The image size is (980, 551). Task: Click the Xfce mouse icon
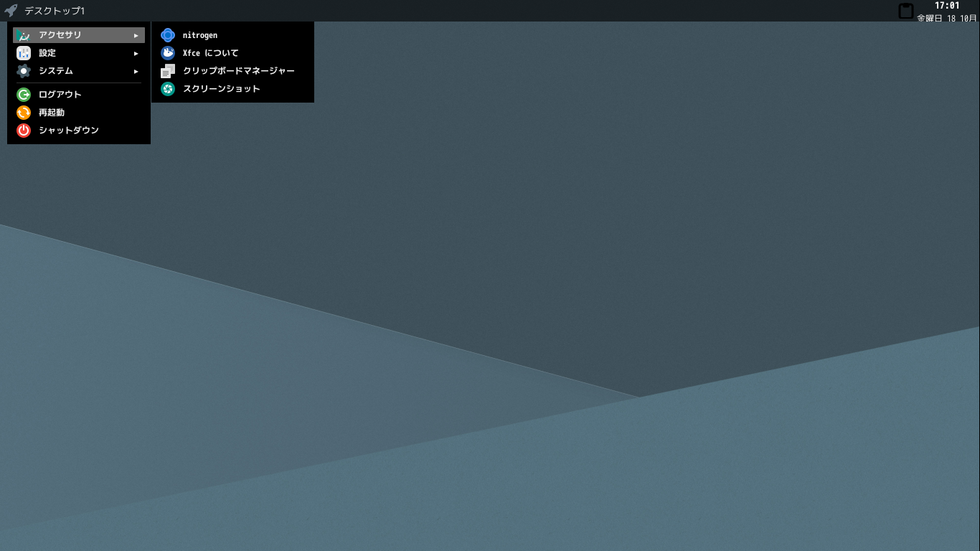168,53
